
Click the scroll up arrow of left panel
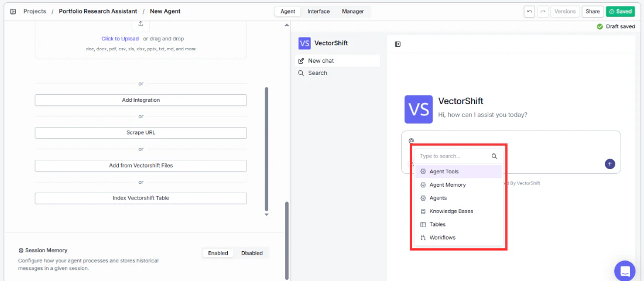click(x=287, y=25)
